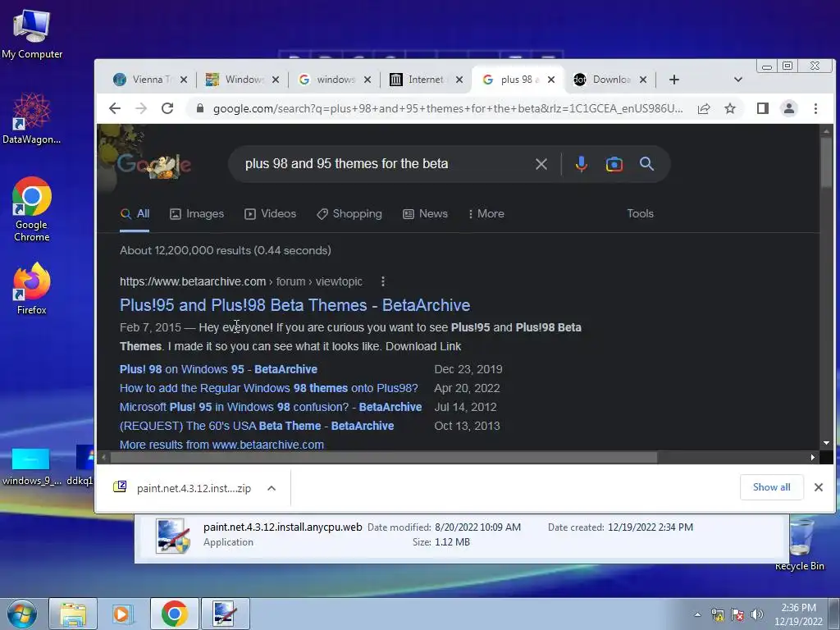Close the Internet Archive tab
This screenshot has width=840, height=630.
(459, 80)
